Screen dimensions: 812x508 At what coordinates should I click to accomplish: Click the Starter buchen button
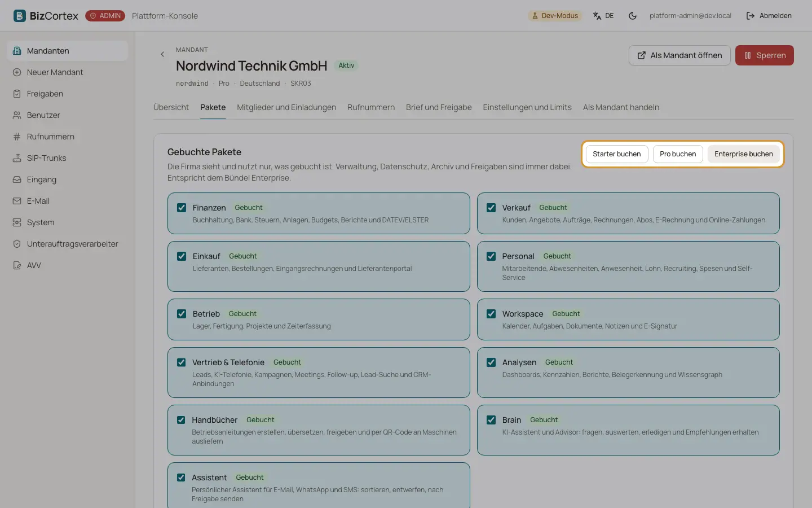tap(617, 154)
